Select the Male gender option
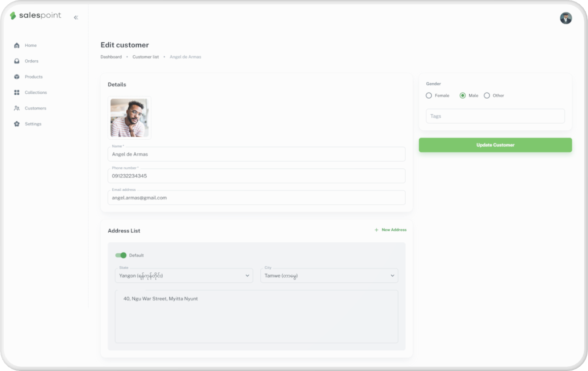This screenshot has height=371, width=588. [462, 95]
